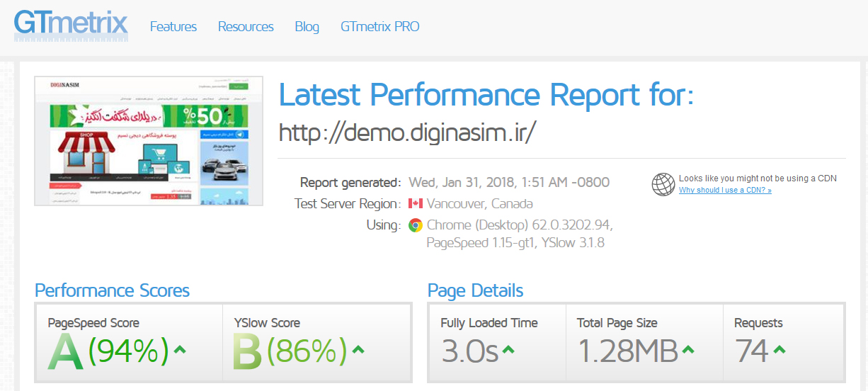Image resolution: width=868 pixels, height=391 pixels.
Task: Click arrow beside Fully Loaded Time 3.0s
Action: 508,349
